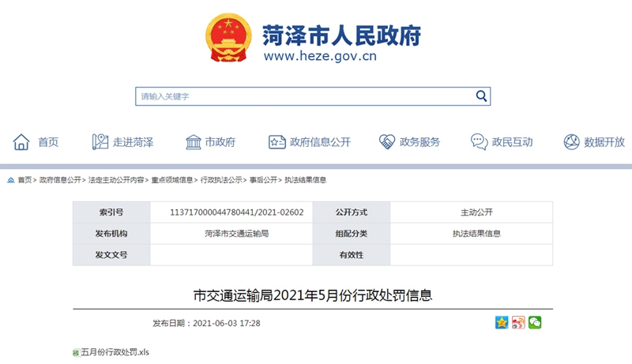Image resolution: width=632 pixels, height=364 pixels.
Task: Click breadcrumb link 执法结果信息
Action: (x=305, y=180)
